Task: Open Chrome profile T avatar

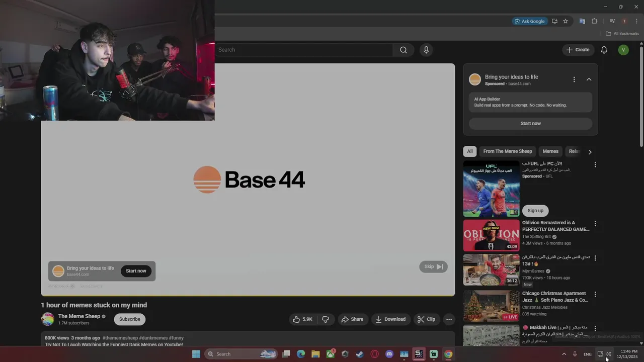Action: click(624, 21)
